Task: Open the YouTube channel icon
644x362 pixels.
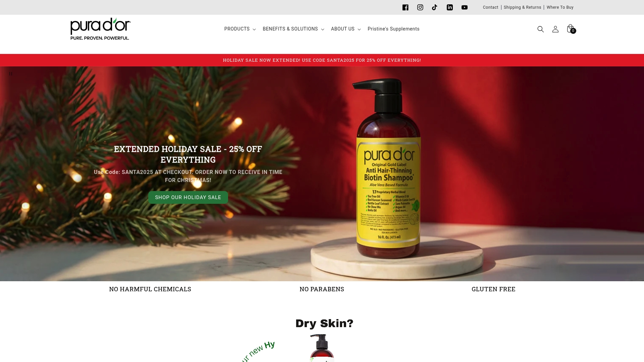Action: coord(464,7)
